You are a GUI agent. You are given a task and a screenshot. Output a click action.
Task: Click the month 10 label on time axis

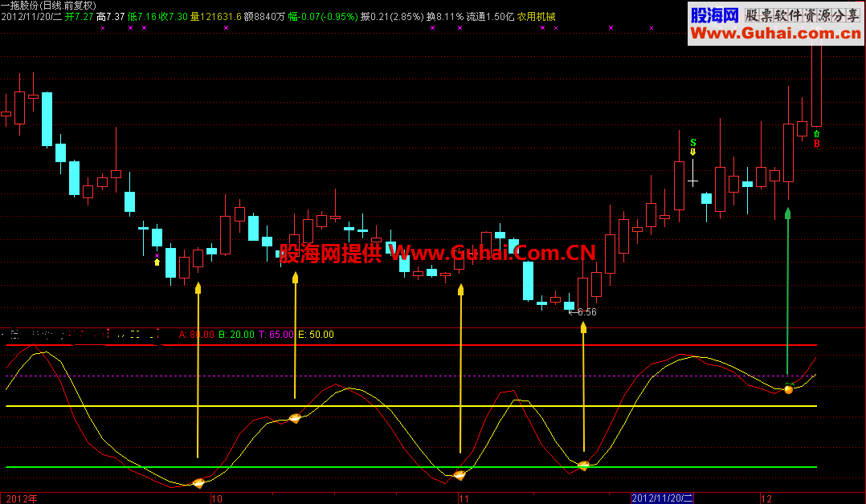tap(217, 498)
